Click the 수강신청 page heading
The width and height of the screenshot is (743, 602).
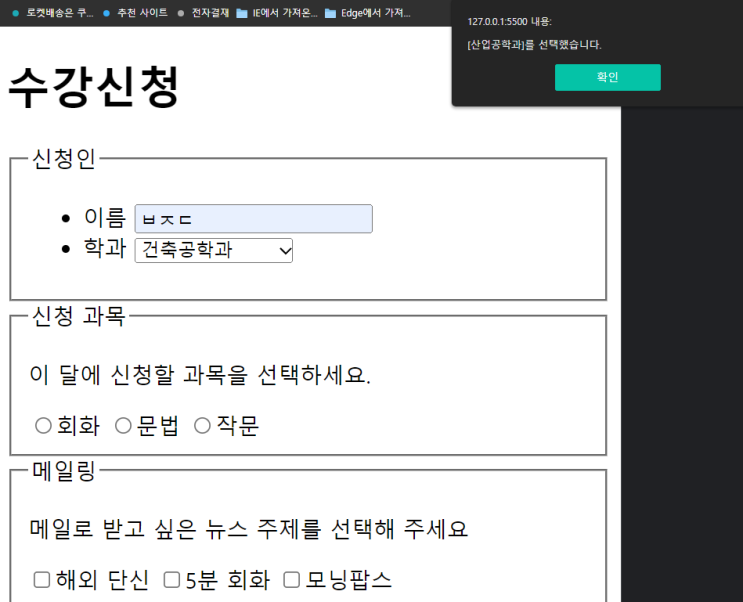(94, 87)
